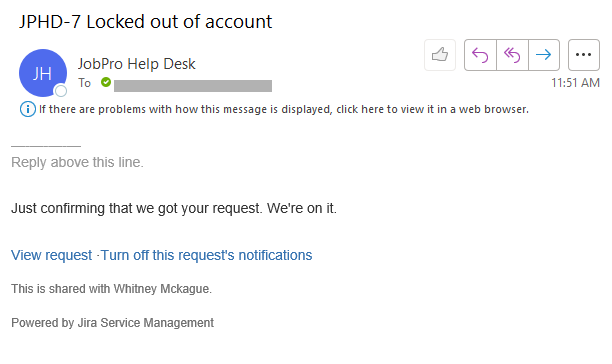Open the JH sender avatar
Viewport: 612px width, 364px height.
tap(43, 73)
